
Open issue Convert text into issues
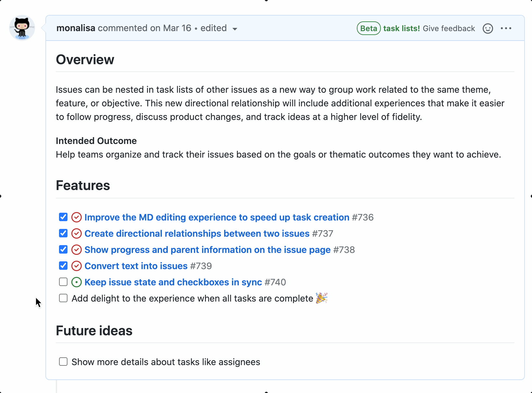[136, 266]
